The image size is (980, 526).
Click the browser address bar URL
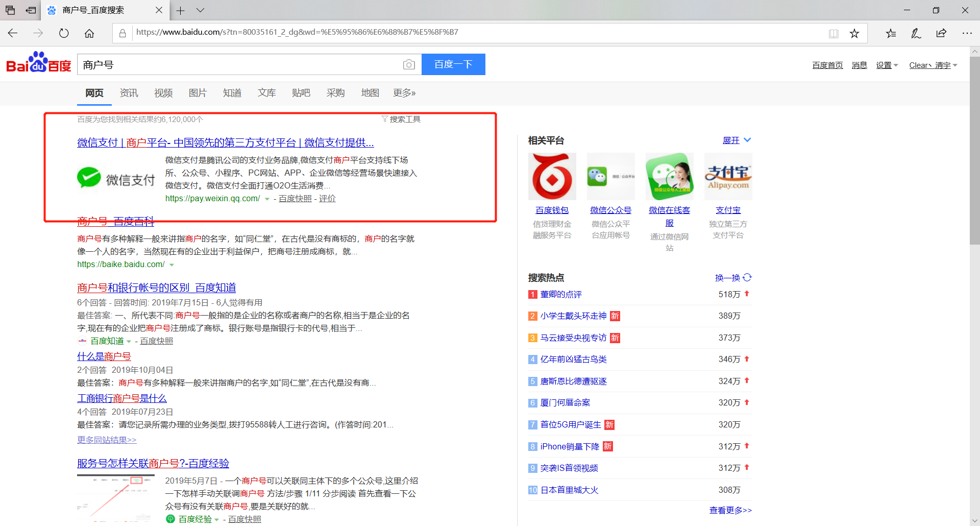(x=297, y=32)
